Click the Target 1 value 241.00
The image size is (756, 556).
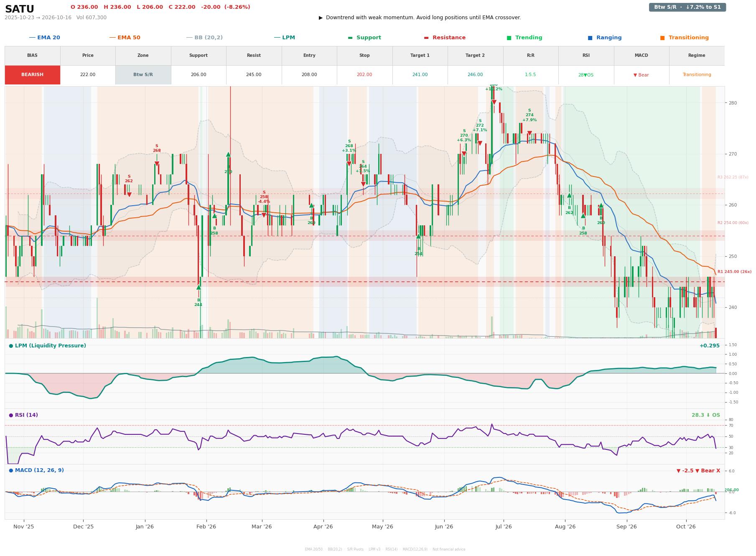point(420,75)
